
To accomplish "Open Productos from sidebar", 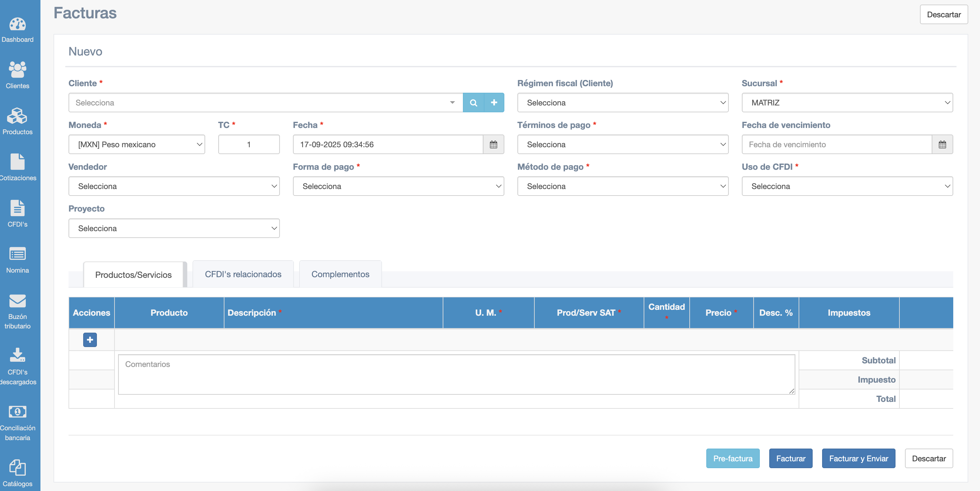I will (x=18, y=116).
